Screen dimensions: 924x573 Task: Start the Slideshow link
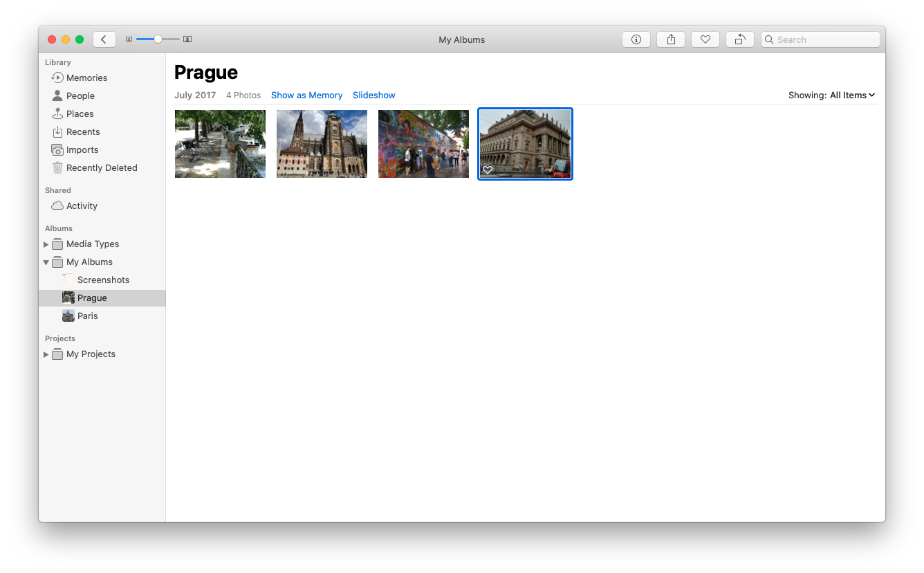(x=373, y=95)
